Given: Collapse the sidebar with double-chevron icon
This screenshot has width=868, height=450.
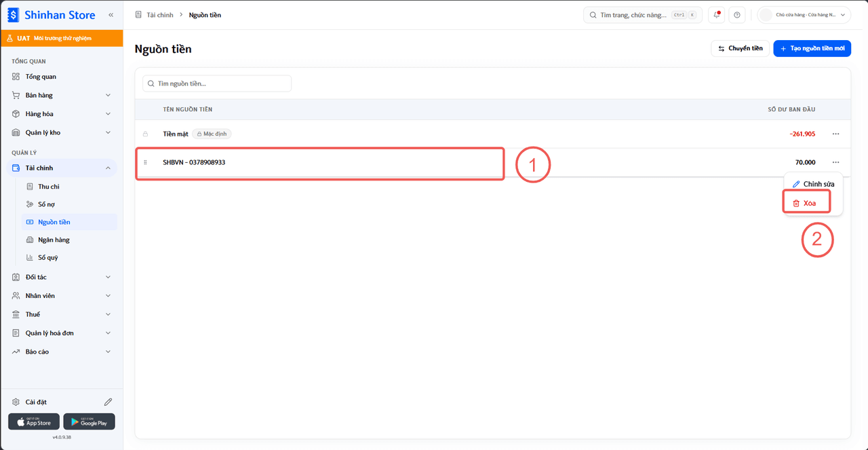Looking at the screenshot, I should [x=111, y=14].
